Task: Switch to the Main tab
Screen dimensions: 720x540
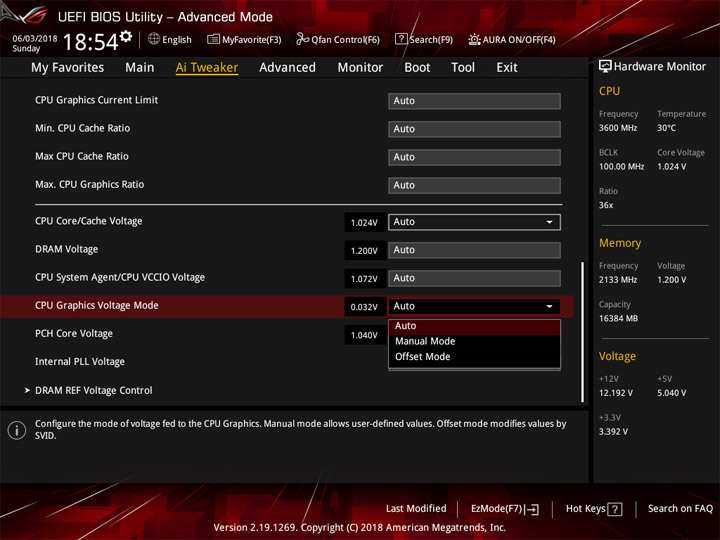Action: tap(140, 68)
